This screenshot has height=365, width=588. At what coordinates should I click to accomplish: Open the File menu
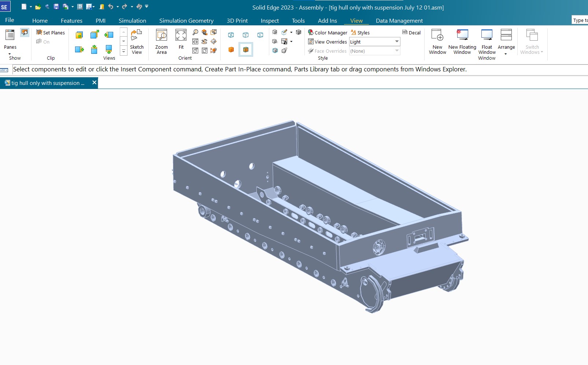(10, 20)
